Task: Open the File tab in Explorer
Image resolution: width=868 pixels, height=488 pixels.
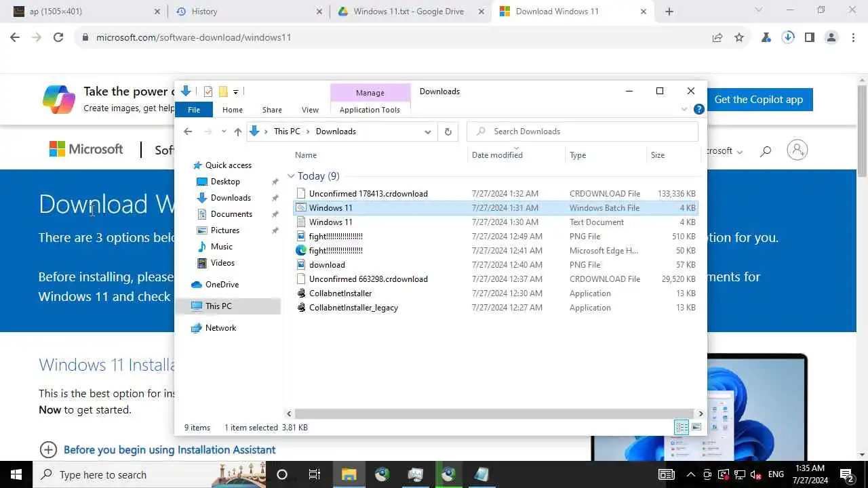Action: click(x=194, y=110)
